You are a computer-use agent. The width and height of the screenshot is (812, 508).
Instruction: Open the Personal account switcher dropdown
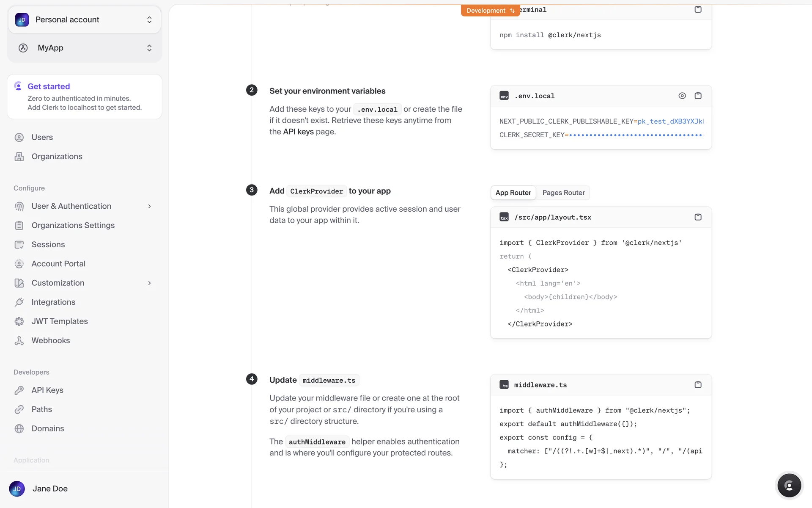tap(85, 20)
